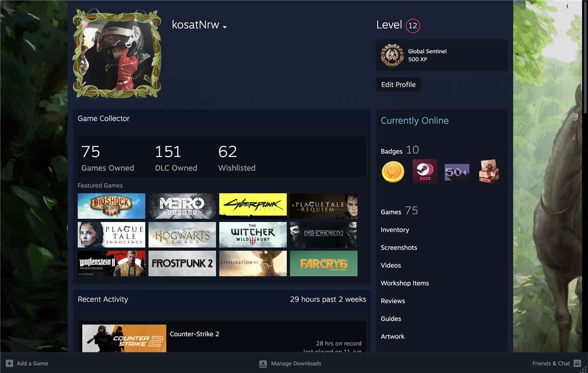Click the 151 DLC Owned stat
The image size is (588, 373).
(176, 158)
